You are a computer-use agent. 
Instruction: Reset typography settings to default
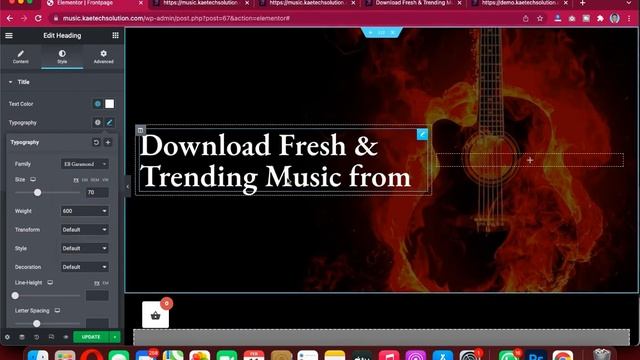tap(96, 142)
